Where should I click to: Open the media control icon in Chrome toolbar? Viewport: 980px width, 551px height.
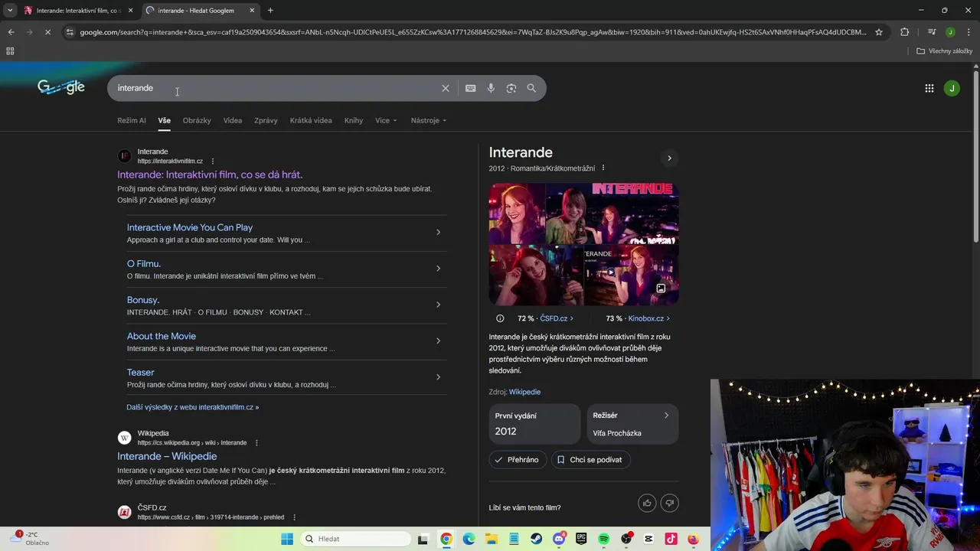coord(932,32)
